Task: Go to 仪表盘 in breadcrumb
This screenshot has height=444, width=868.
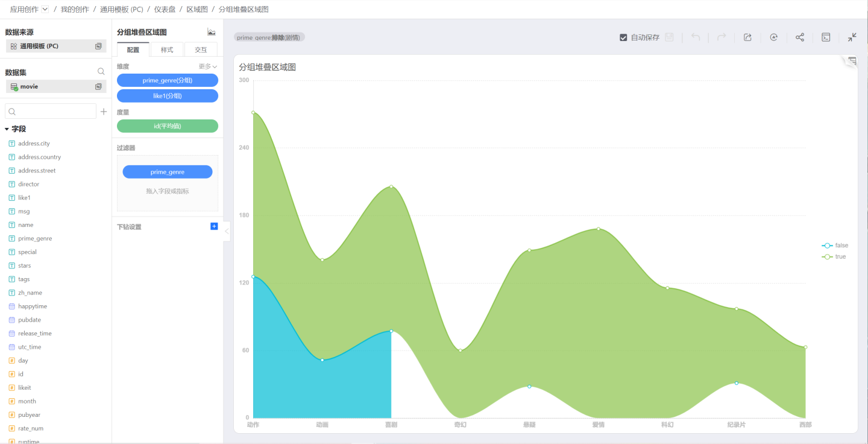Action: coord(165,10)
